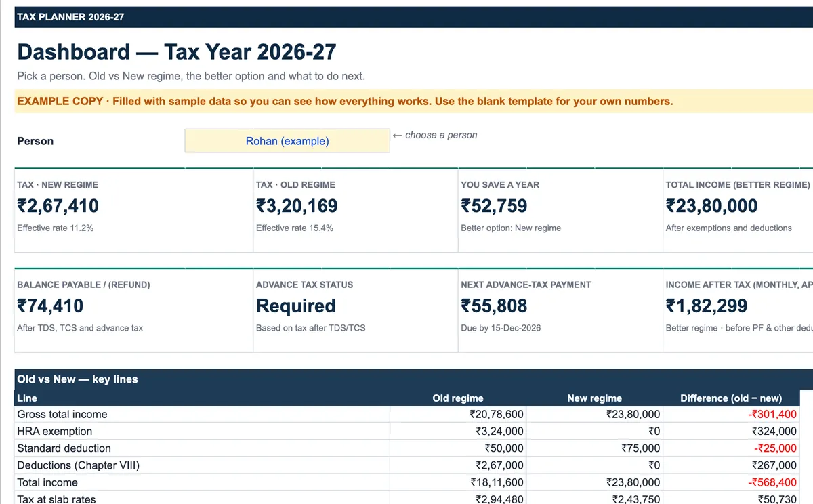Select the ₹3,20,169 old regime tax value
This screenshot has width=813, height=504.
coord(297,206)
